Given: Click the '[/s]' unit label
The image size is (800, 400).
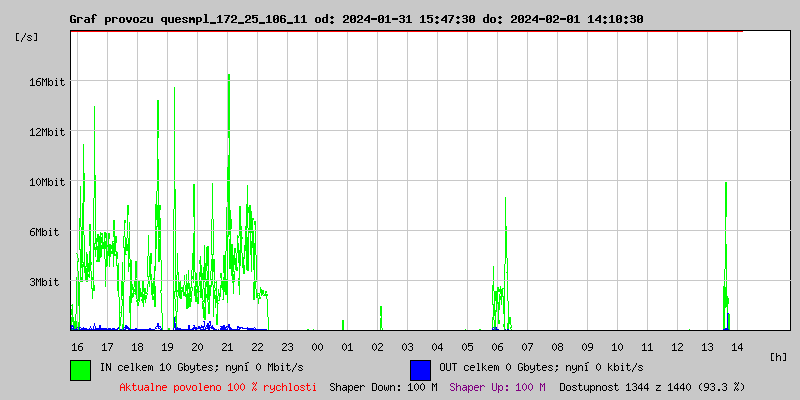Looking at the screenshot, I should (27, 37).
